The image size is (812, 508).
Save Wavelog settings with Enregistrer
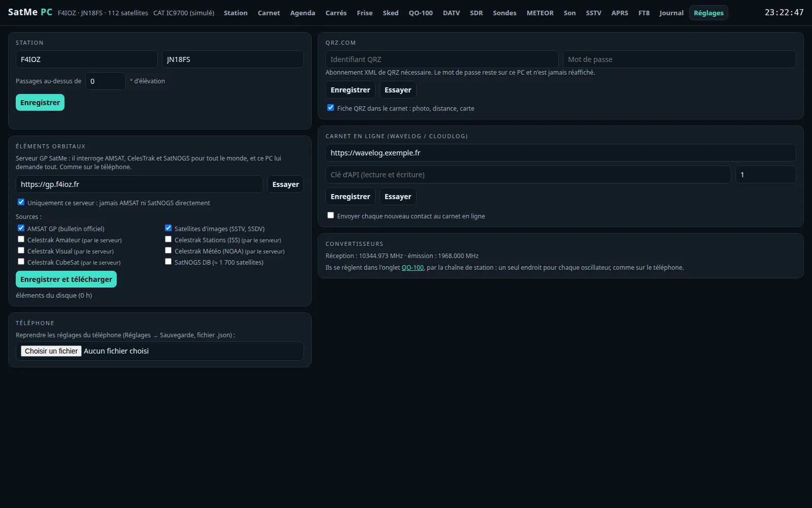(350, 197)
